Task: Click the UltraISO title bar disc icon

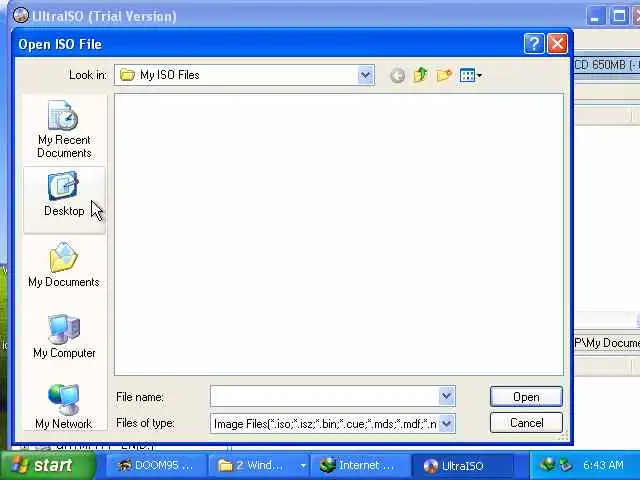Action: pos(20,16)
